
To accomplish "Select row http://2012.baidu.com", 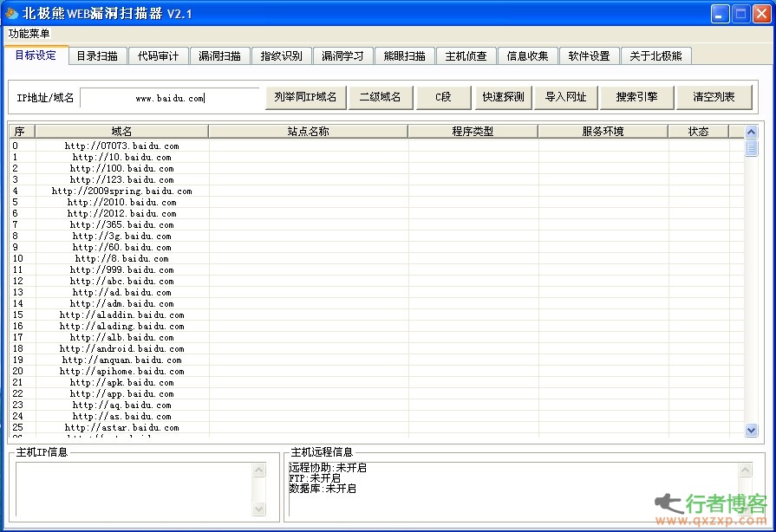I will pos(376,214).
